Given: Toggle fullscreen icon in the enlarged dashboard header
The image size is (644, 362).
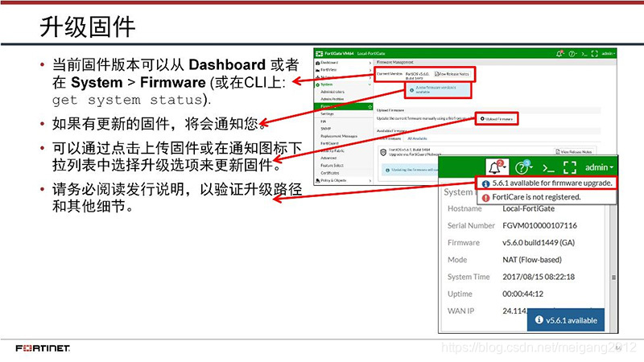Looking at the screenshot, I should point(570,167).
